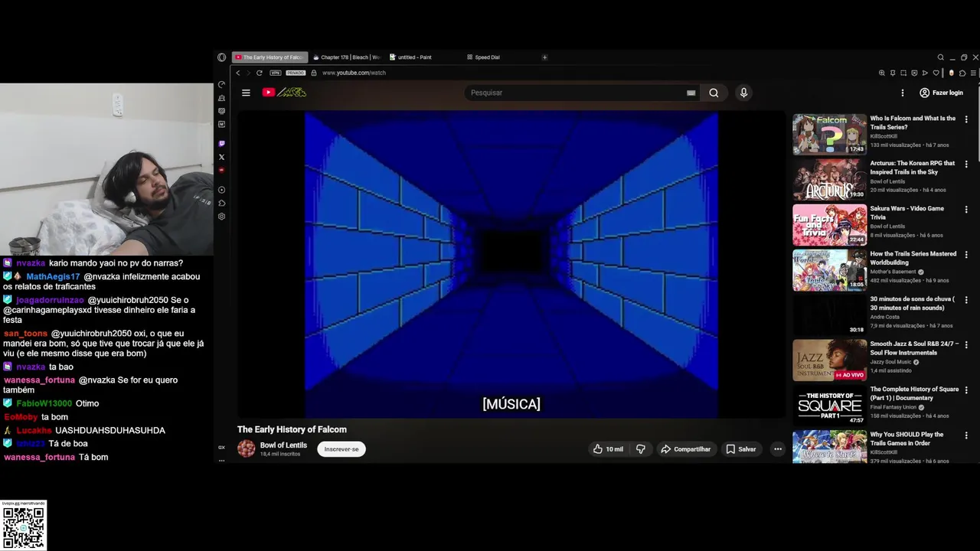The width and height of the screenshot is (980, 551).
Task: Like the video with 10 mil thumbs-up
Action: point(609,449)
